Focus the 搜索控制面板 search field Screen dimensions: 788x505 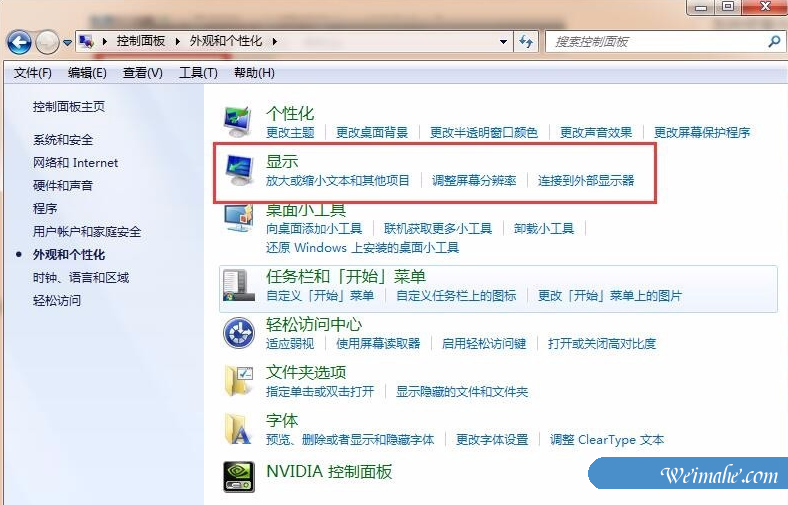coord(657,42)
